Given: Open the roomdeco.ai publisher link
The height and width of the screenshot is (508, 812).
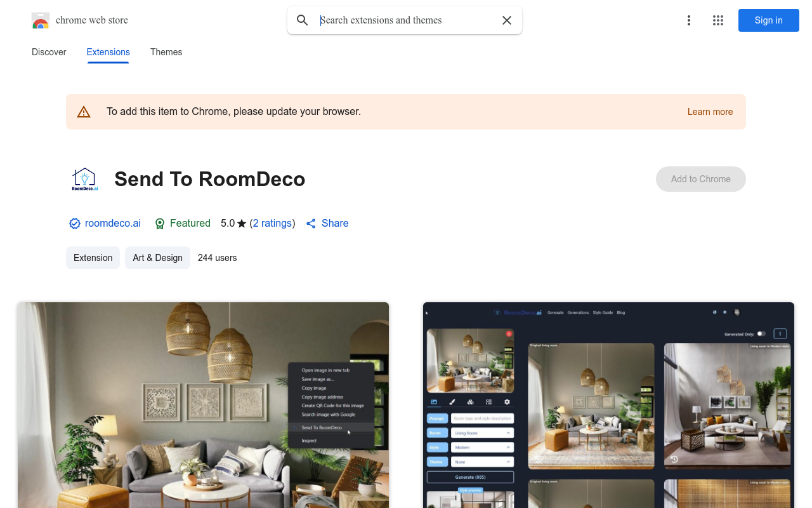Looking at the screenshot, I should pyautogui.click(x=113, y=224).
